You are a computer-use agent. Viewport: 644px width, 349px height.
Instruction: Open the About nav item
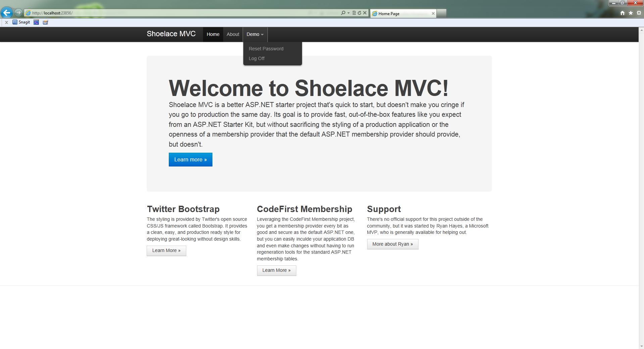tap(233, 34)
